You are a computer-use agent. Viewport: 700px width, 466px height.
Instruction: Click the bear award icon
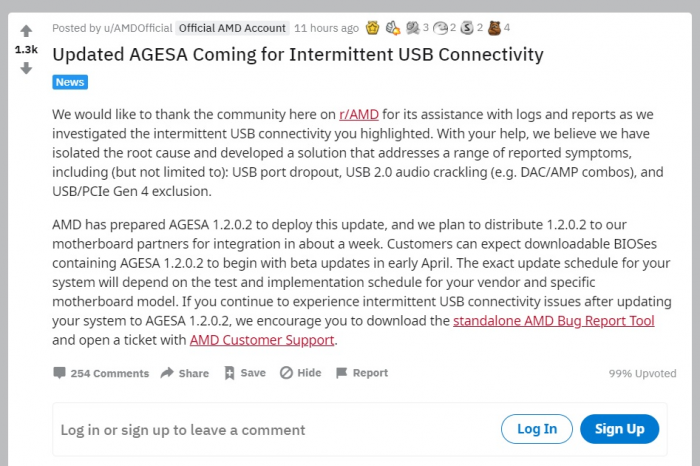[x=494, y=28]
